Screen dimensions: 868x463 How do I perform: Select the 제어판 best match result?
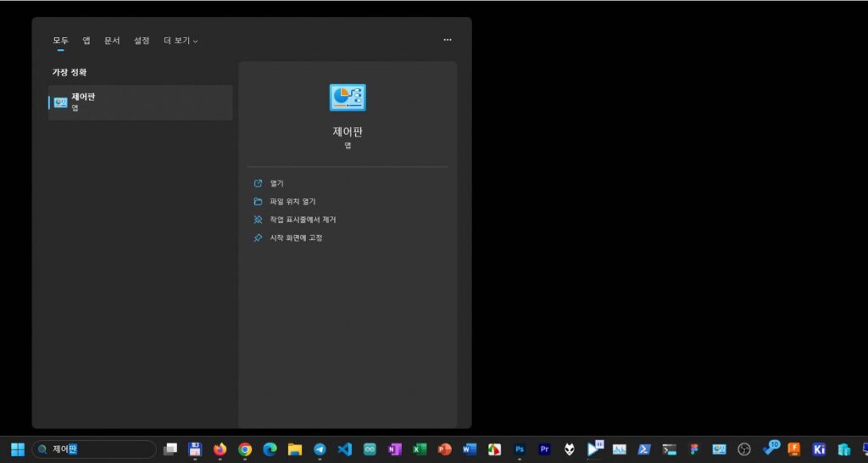pos(140,103)
